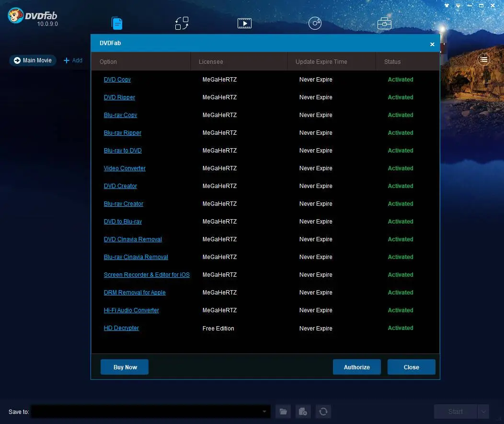
Task: Click Never Expire in Video Converter row
Action: [316, 168]
